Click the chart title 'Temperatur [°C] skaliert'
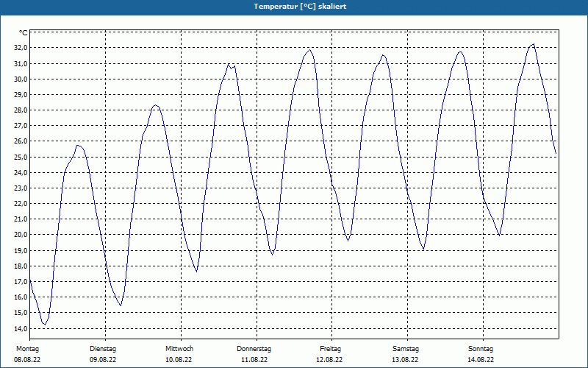This screenshot has width=588, height=368. [300, 7]
